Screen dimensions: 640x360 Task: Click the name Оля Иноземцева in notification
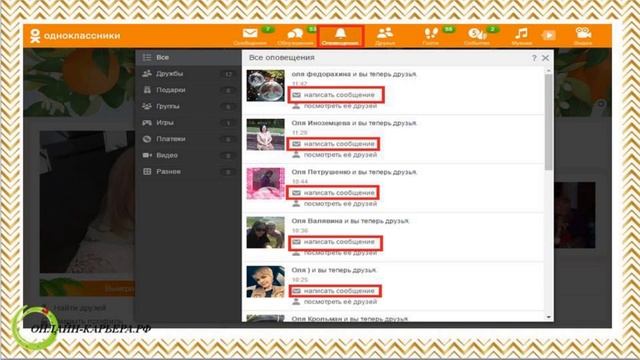click(320, 123)
